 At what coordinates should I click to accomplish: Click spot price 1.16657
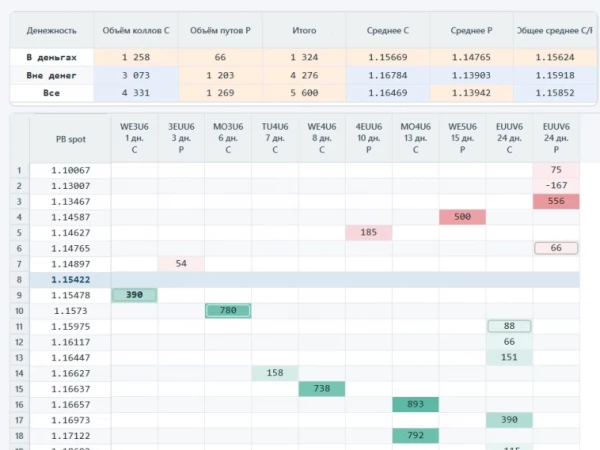click(71, 404)
